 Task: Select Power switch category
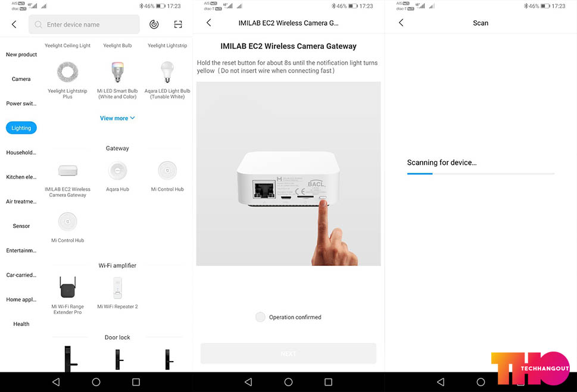coord(21,104)
